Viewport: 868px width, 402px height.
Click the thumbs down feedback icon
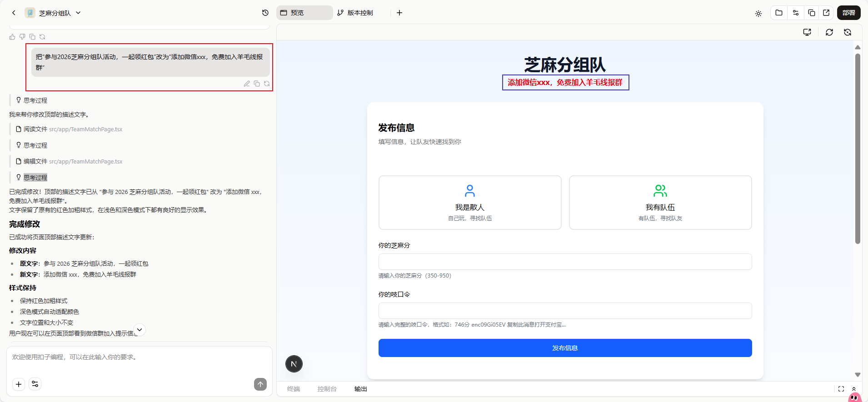(x=22, y=37)
